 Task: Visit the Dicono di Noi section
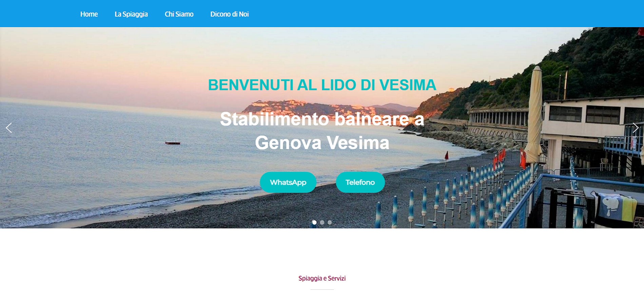click(x=230, y=14)
